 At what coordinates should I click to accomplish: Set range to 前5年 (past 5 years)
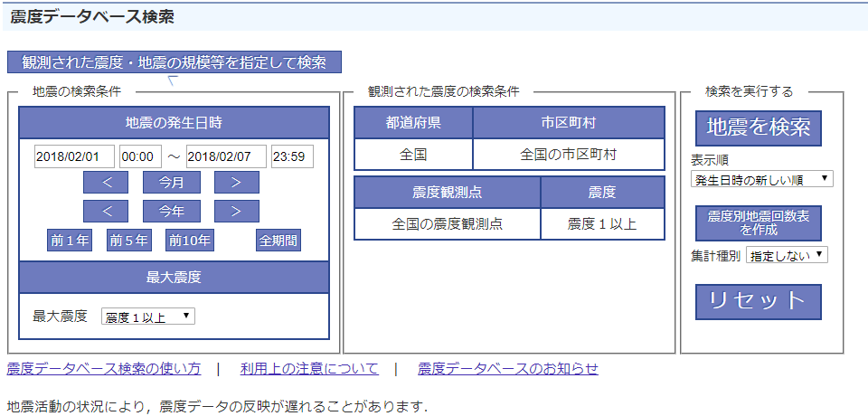point(128,241)
